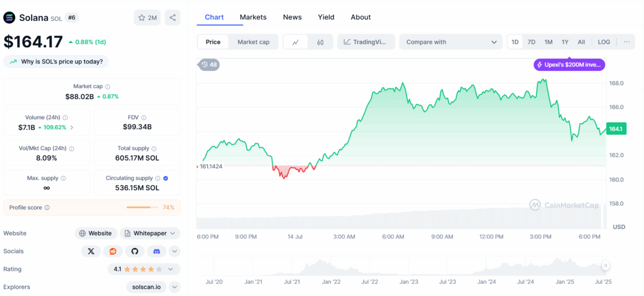Open the Website link button
Viewport: 644px width, 296px height.
pos(96,233)
